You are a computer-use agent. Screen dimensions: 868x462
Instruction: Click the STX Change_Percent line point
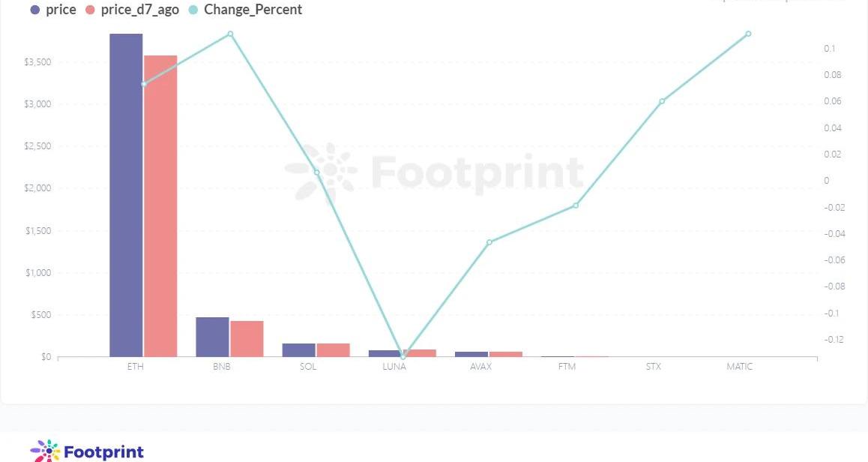point(662,101)
